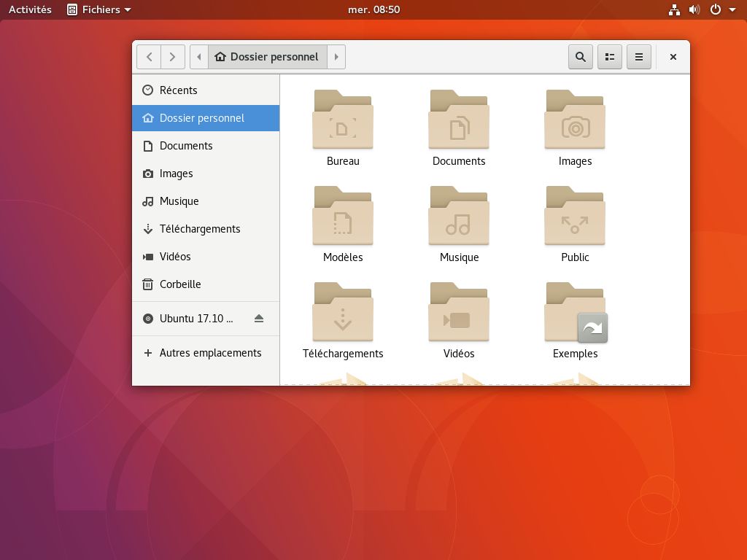747x560 pixels.
Task: Expand the path bar with the right chevron
Action: 336,56
